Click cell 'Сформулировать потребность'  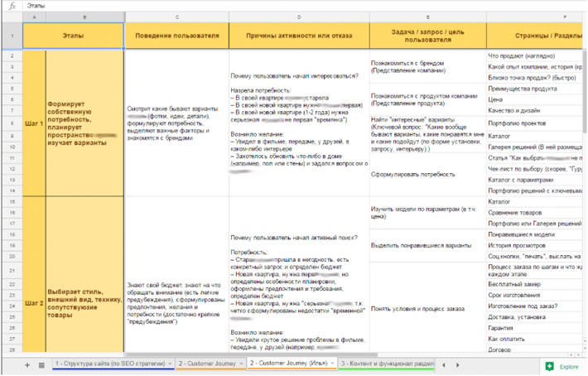428,175
